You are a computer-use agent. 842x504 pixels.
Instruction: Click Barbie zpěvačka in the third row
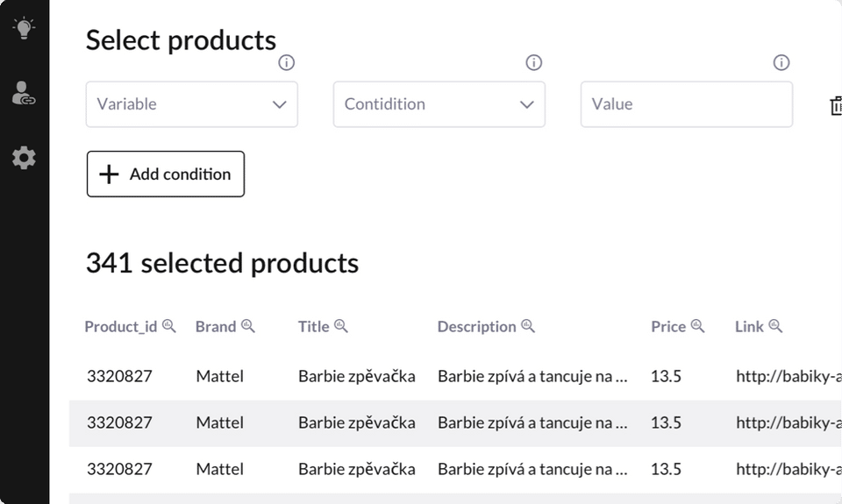click(x=357, y=470)
